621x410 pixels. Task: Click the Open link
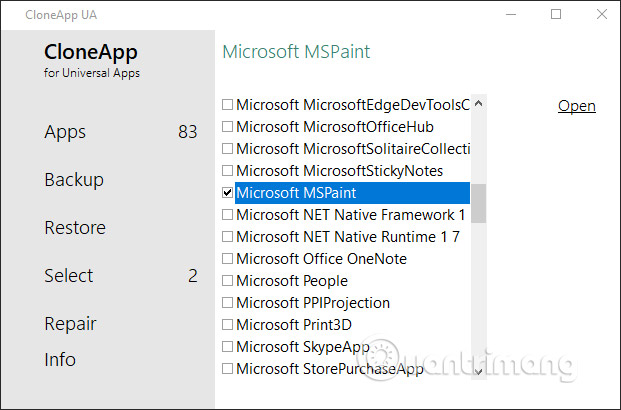[577, 106]
